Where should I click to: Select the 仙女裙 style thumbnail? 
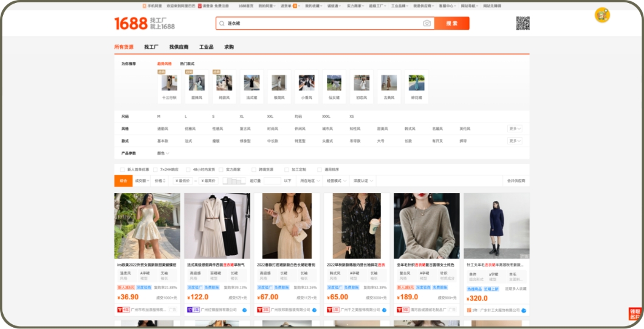point(334,82)
